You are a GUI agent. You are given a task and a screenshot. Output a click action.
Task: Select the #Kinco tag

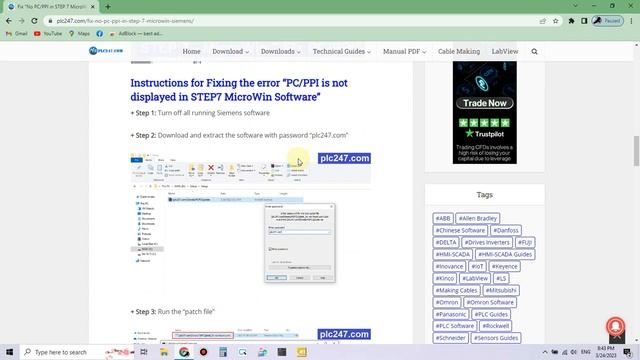[x=444, y=278]
